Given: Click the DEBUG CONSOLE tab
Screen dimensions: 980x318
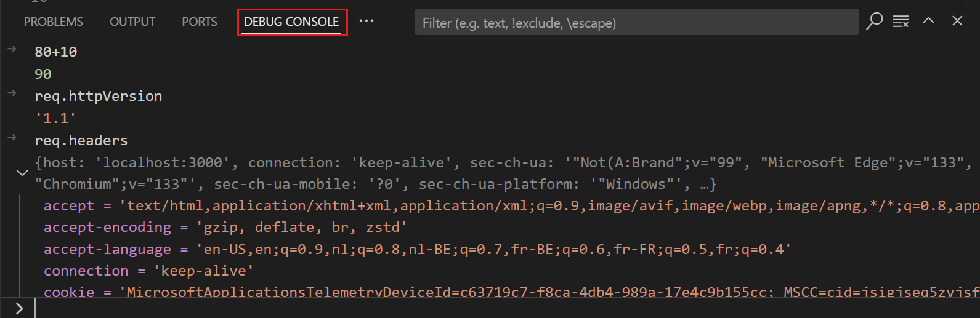Looking at the screenshot, I should (x=291, y=22).
